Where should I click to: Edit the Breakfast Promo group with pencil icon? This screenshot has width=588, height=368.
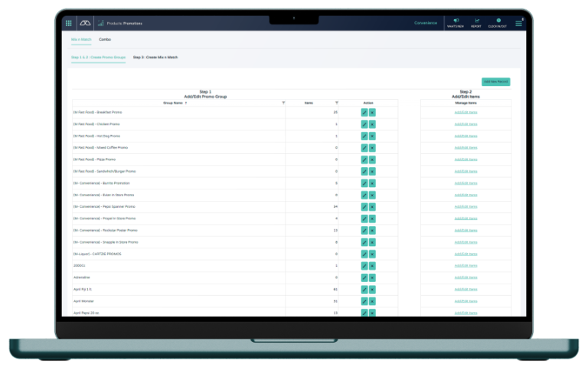(364, 112)
